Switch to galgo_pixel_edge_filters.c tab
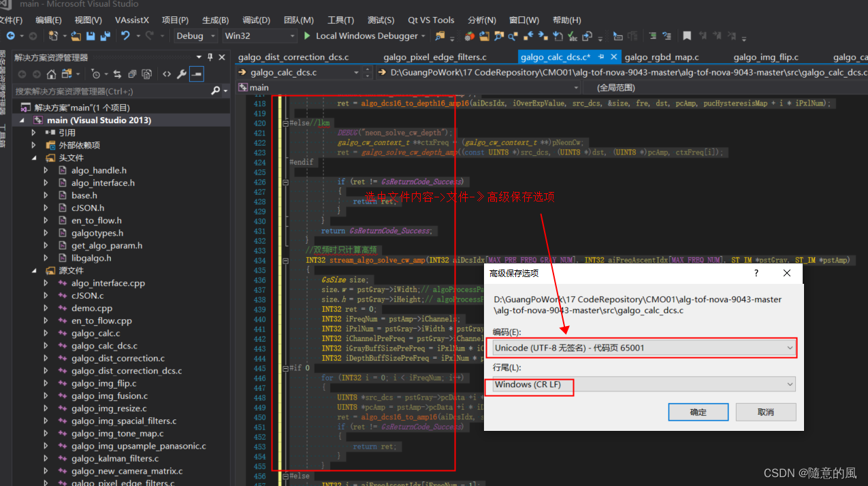Viewport: 868px width, 486px height. tap(435, 57)
